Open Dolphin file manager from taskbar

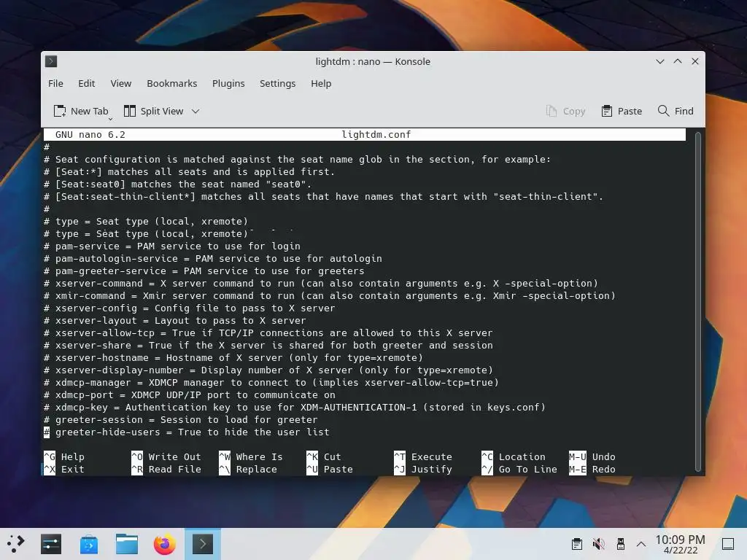pos(127,544)
